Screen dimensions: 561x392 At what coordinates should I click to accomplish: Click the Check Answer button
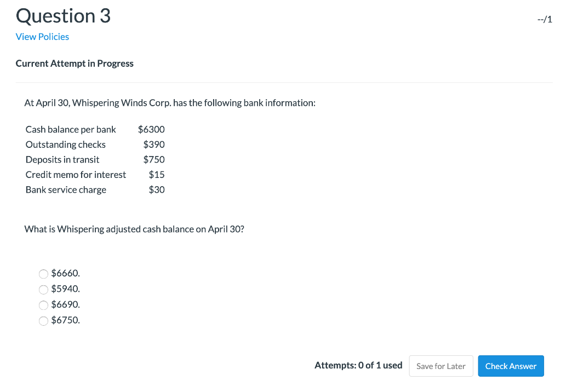pos(511,366)
